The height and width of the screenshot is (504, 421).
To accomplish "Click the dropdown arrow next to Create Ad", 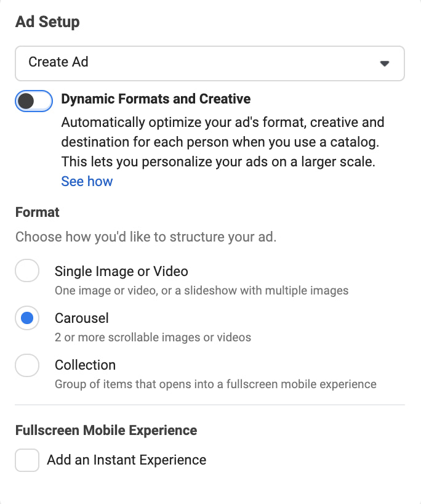I will 385,63.
